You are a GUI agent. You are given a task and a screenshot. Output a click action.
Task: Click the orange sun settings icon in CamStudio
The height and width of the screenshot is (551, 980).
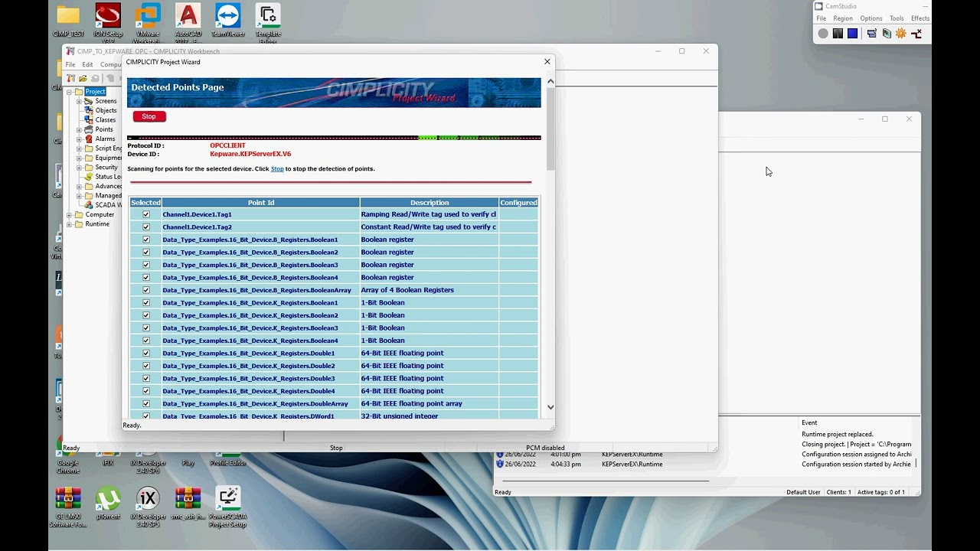pyautogui.click(x=901, y=34)
